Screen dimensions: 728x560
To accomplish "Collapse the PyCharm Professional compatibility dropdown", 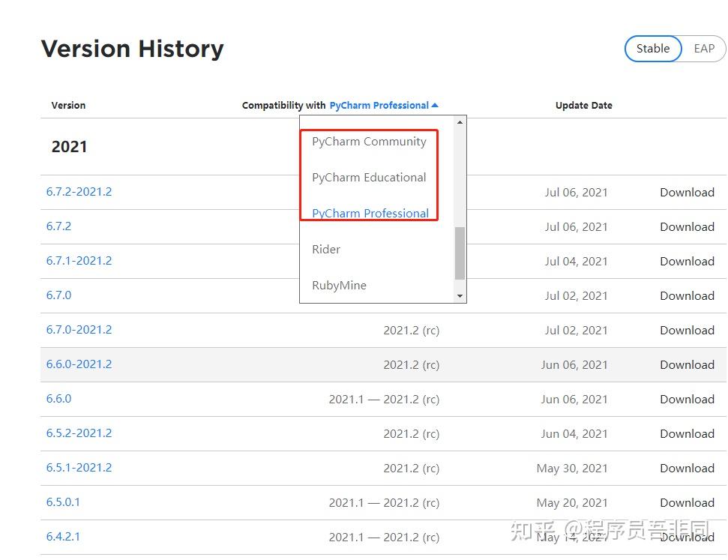I will pos(384,106).
